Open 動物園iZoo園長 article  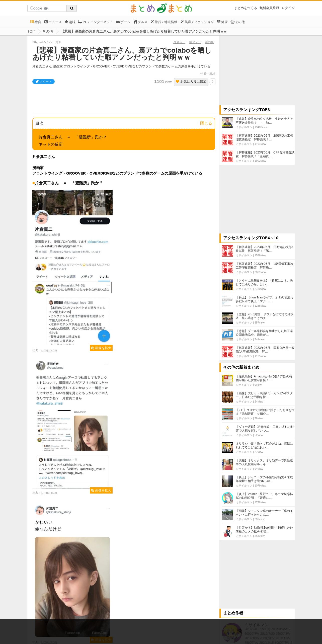click(264, 529)
